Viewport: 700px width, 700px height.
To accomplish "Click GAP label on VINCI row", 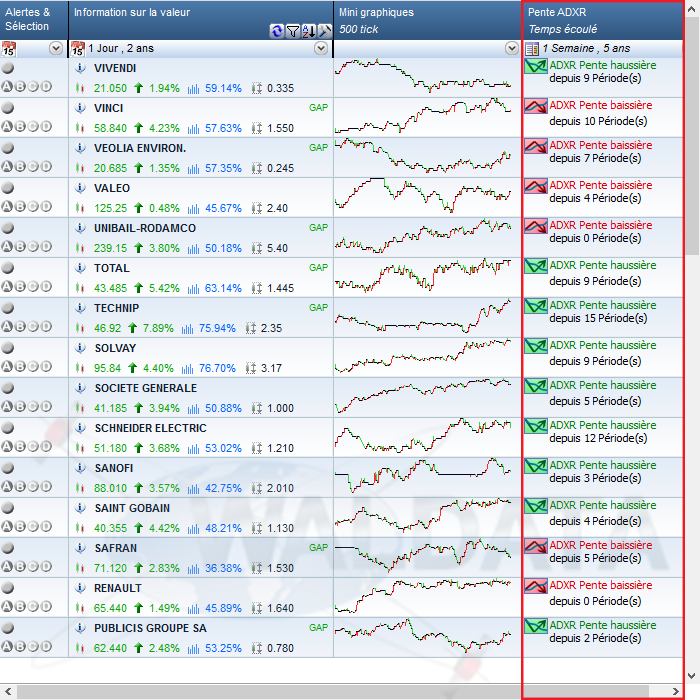I will click(318, 108).
